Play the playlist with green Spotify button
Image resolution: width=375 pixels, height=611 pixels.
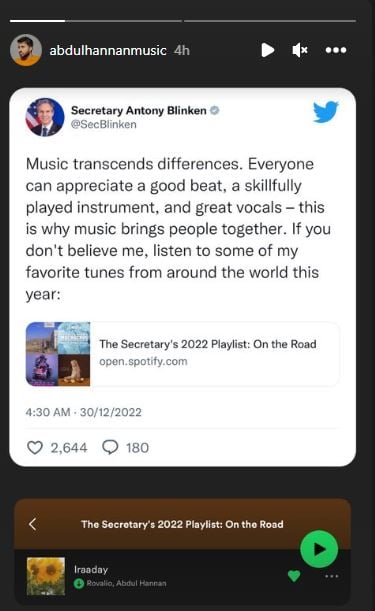point(319,549)
